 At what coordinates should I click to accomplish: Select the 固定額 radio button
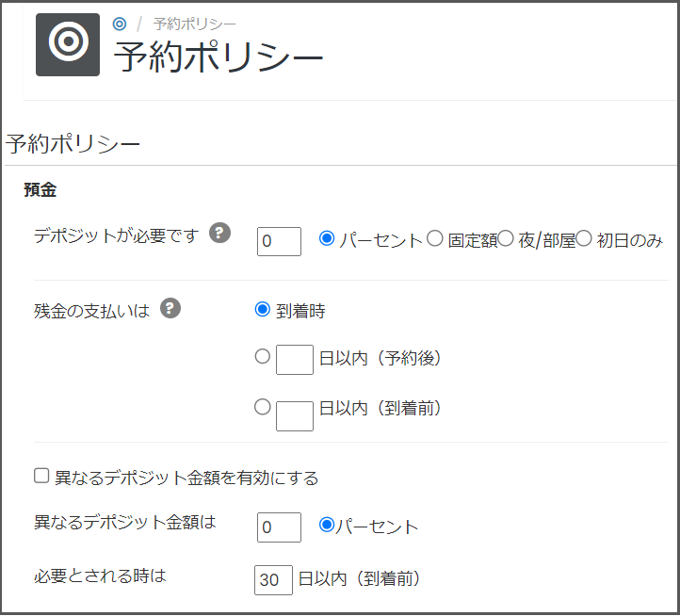click(x=434, y=238)
